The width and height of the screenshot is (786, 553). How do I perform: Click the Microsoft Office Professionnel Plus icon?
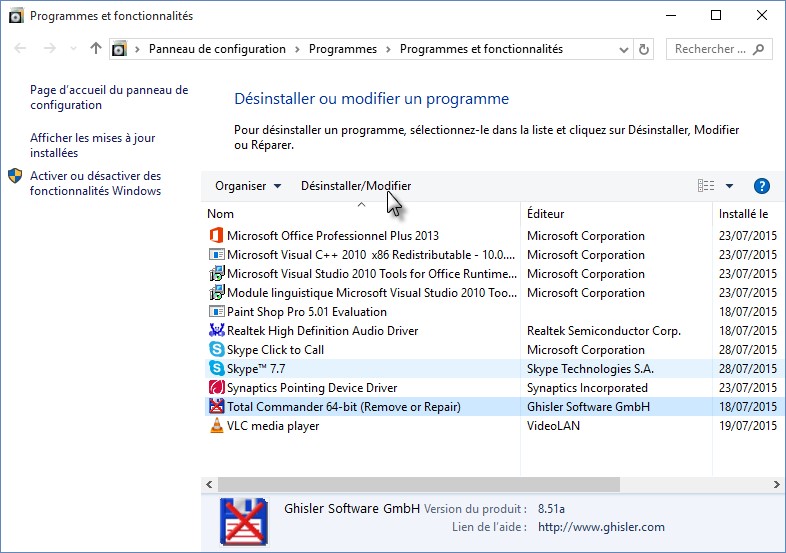pyautogui.click(x=217, y=236)
